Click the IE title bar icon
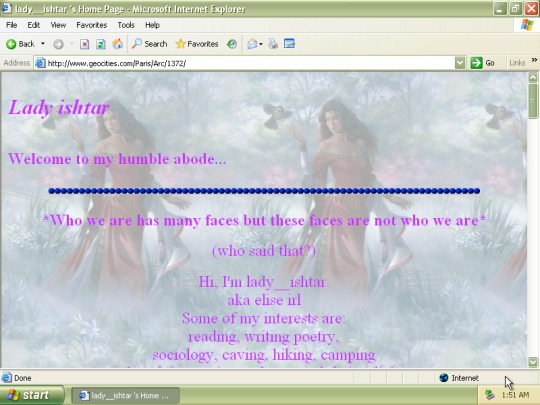The width and height of the screenshot is (540, 405). (x=7, y=8)
